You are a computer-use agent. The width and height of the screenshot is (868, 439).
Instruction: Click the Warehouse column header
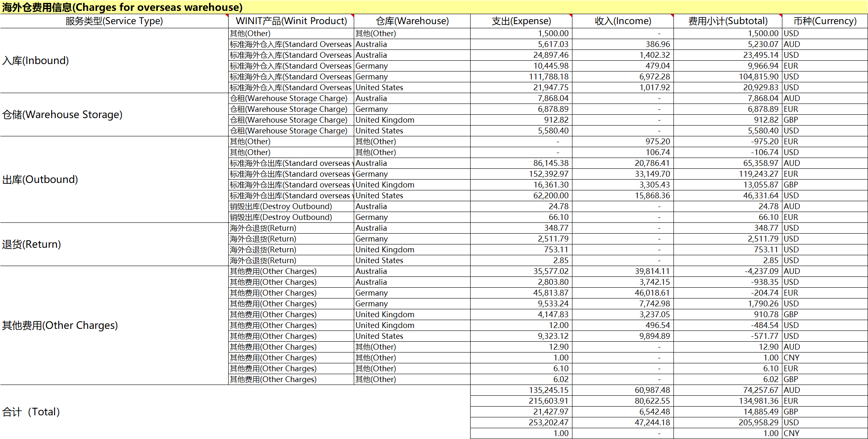coord(412,21)
